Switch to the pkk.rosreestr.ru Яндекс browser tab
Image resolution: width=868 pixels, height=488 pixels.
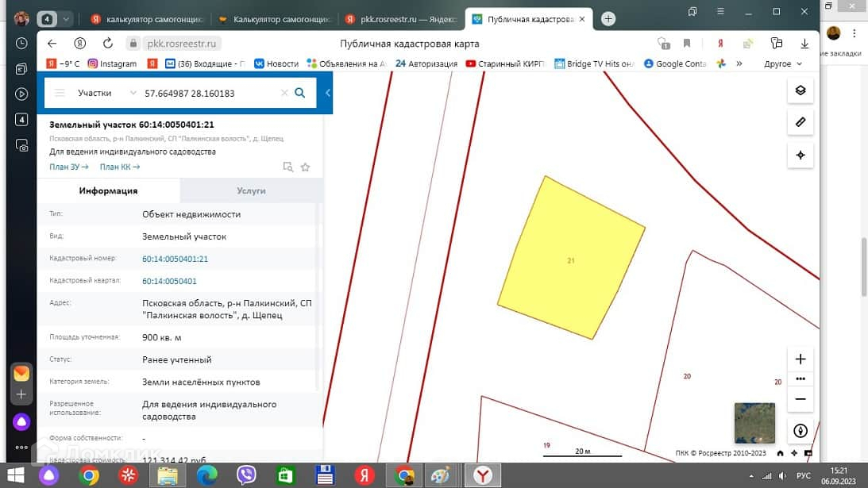pos(402,19)
